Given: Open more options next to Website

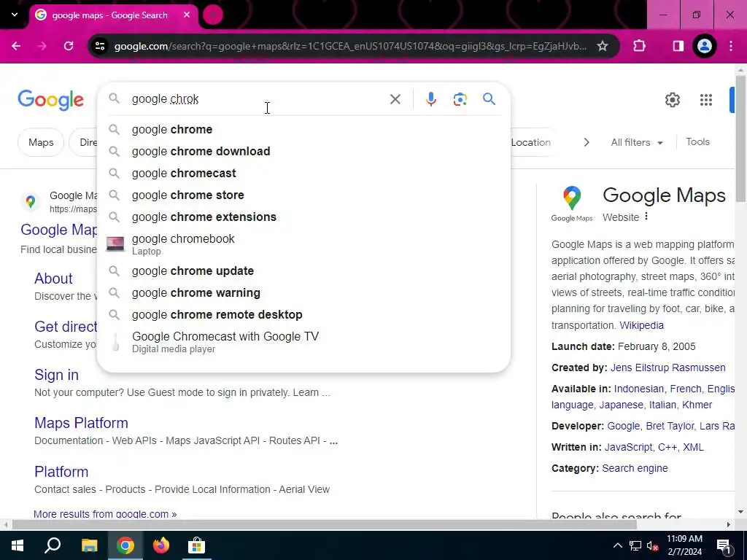Looking at the screenshot, I should point(646,217).
